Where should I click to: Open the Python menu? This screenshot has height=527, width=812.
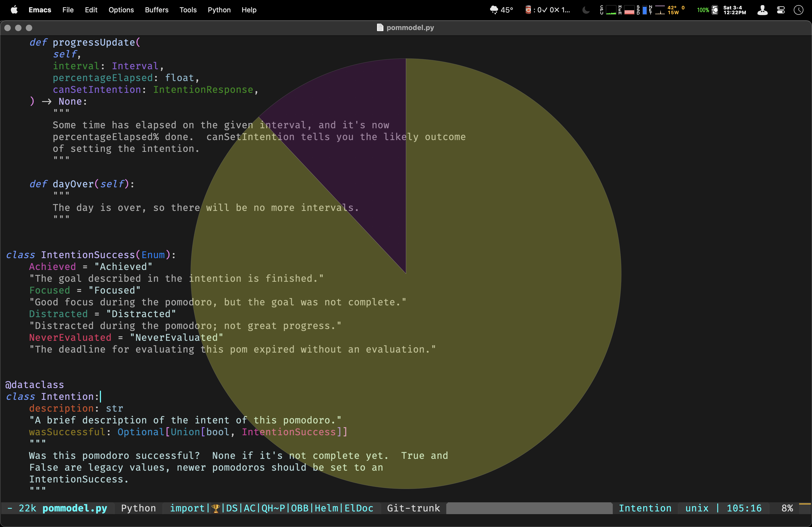tap(219, 10)
